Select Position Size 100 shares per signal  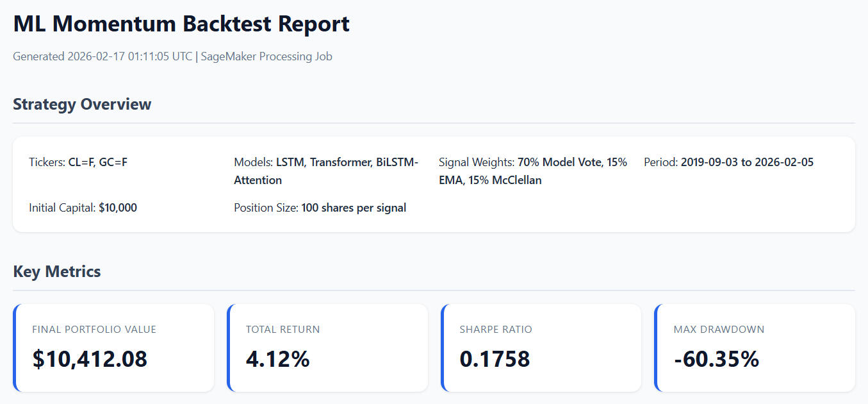coord(320,208)
